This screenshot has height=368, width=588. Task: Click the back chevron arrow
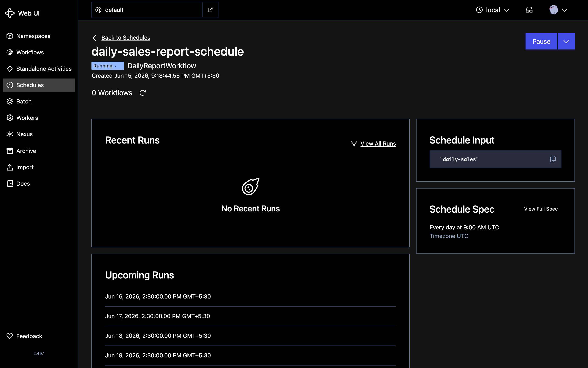point(95,38)
